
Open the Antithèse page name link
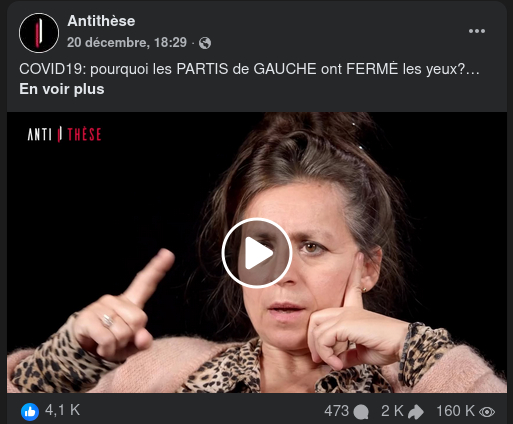click(101, 21)
